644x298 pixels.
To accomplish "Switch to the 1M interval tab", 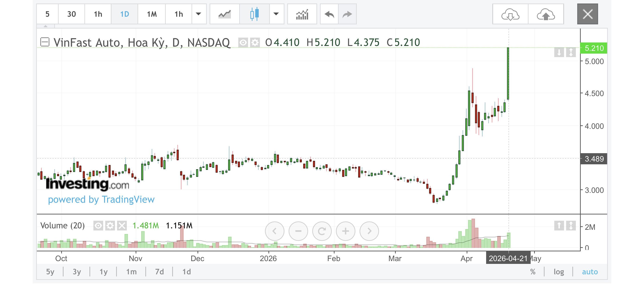I will (152, 14).
